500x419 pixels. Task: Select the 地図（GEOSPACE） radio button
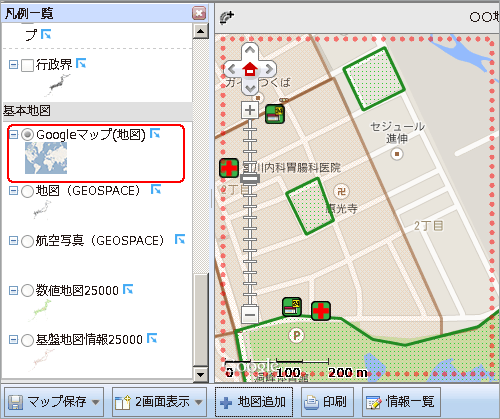coord(27,191)
